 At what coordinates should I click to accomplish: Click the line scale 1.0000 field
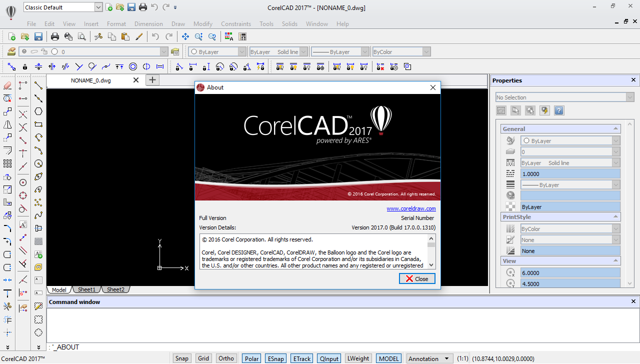570,174
